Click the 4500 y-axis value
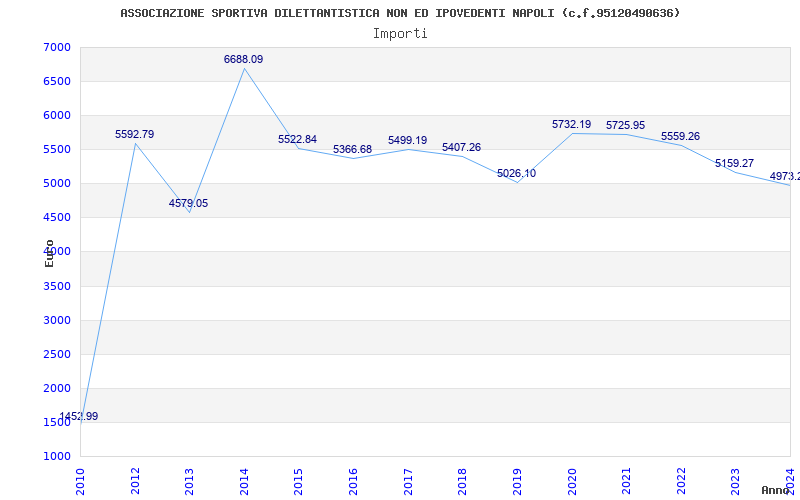This screenshot has width=800, height=500. tap(57, 218)
